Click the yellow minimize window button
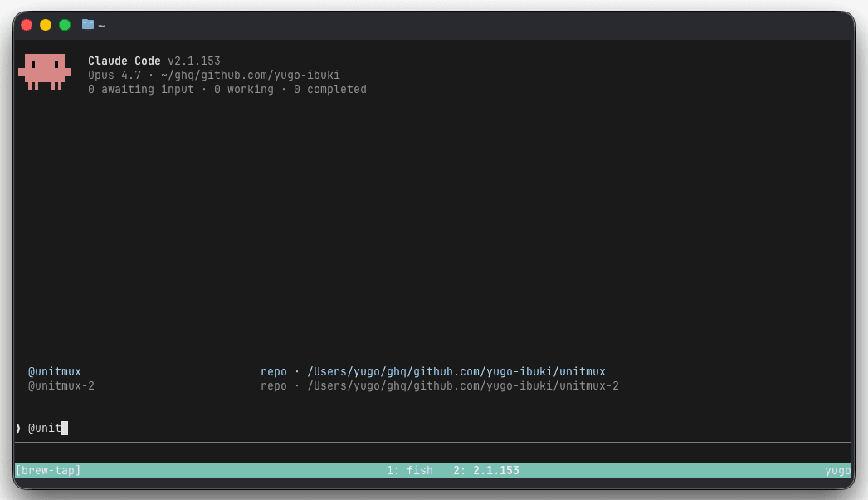This screenshot has width=868, height=500. 46,25
